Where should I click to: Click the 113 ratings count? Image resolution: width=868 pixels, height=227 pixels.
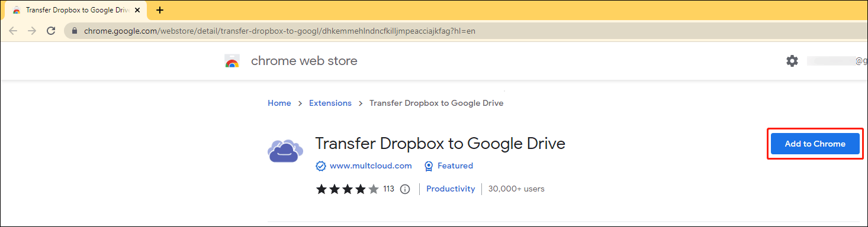pyautogui.click(x=388, y=189)
